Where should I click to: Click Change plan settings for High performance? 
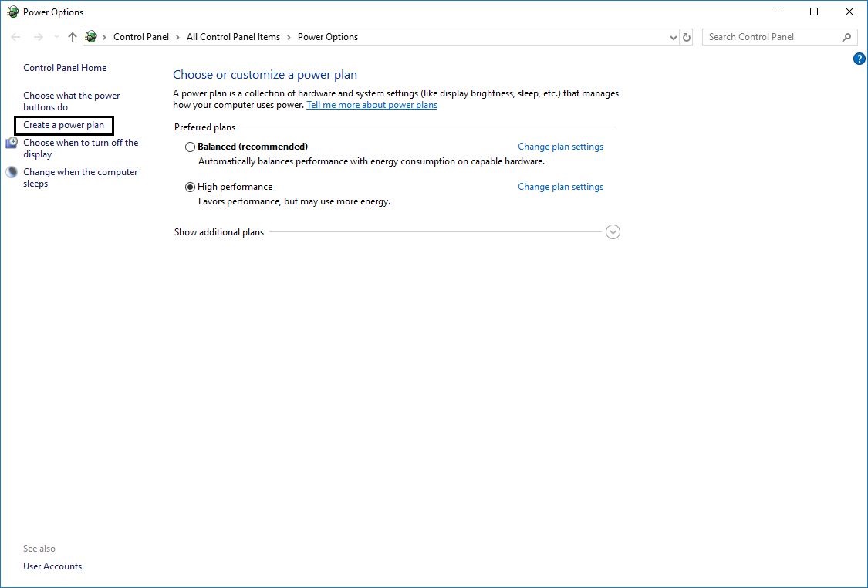click(560, 186)
